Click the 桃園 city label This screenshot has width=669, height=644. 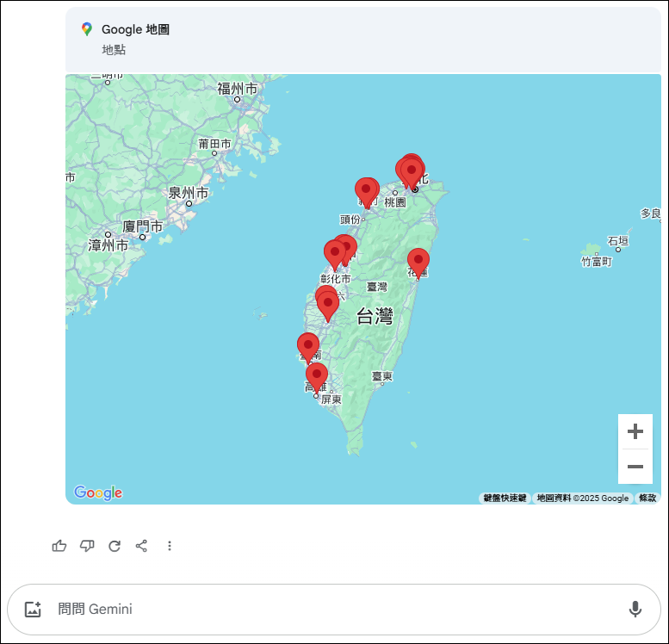394,202
